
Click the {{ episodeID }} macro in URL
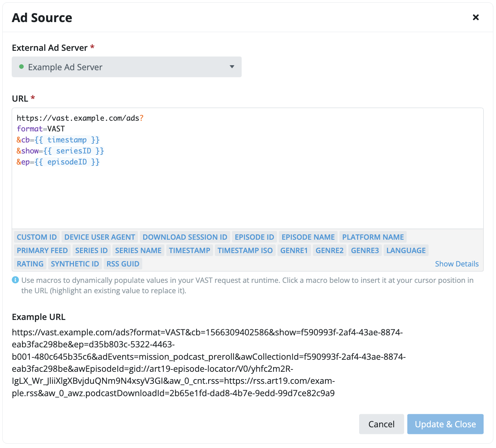coord(67,162)
